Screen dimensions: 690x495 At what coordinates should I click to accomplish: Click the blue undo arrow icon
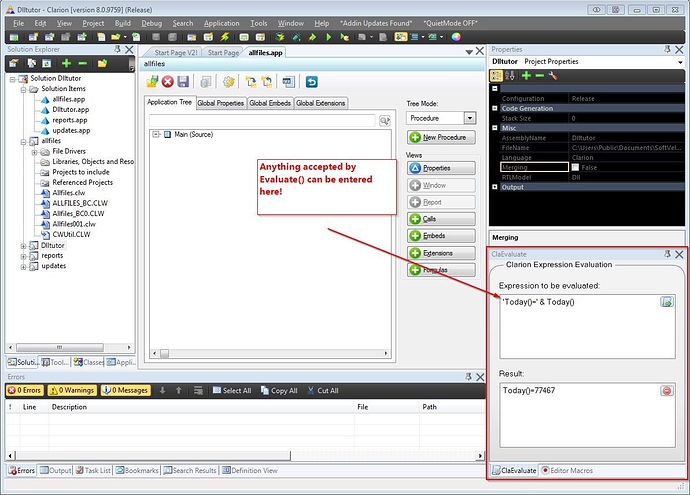(x=312, y=82)
